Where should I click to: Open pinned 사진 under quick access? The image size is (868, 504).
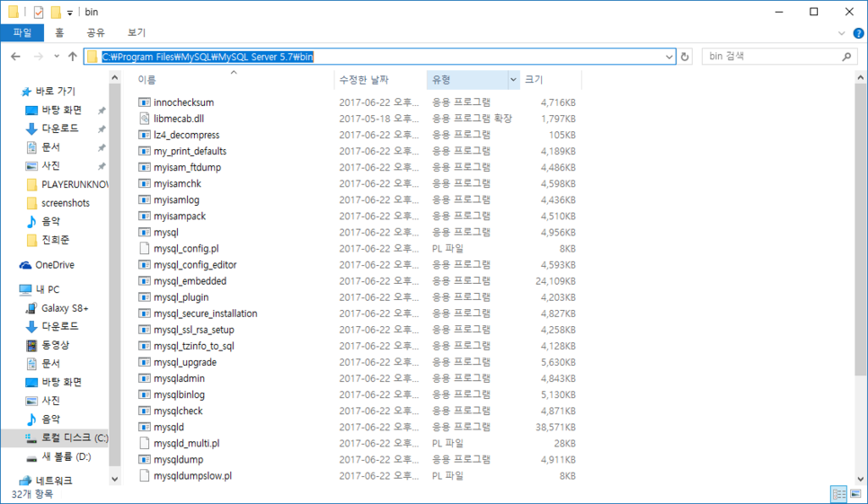click(x=50, y=166)
